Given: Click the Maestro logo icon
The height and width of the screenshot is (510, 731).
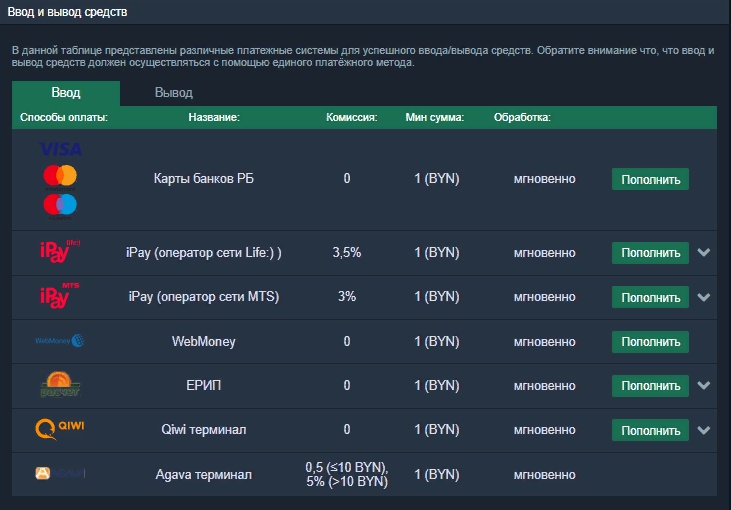Looking at the screenshot, I should point(60,206).
